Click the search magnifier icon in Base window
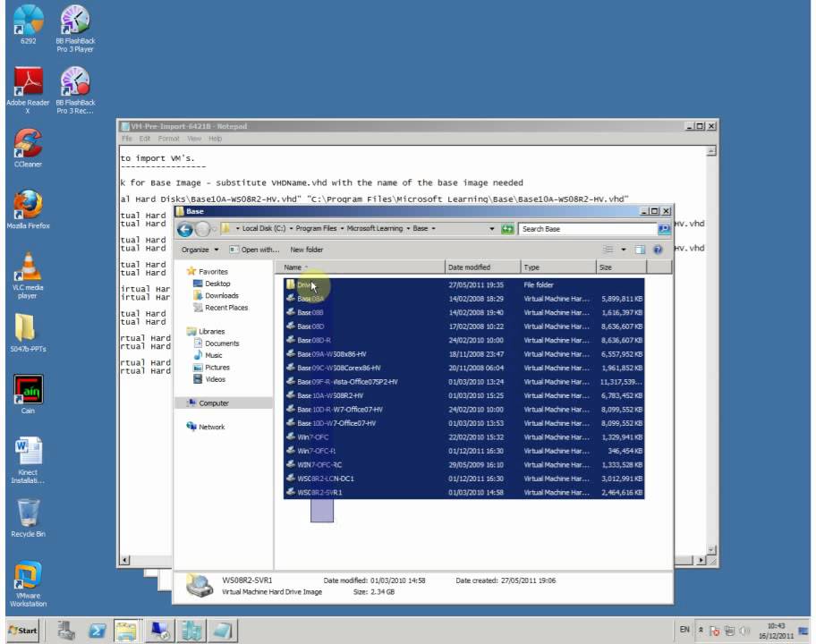The image size is (816, 644). pos(664,229)
